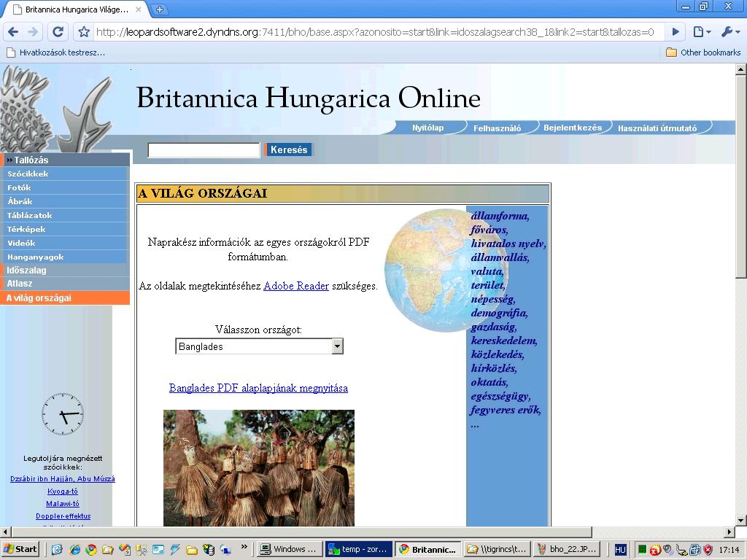
Task: Click the horizontal scrollbar left arrow
Action: (6, 532)
